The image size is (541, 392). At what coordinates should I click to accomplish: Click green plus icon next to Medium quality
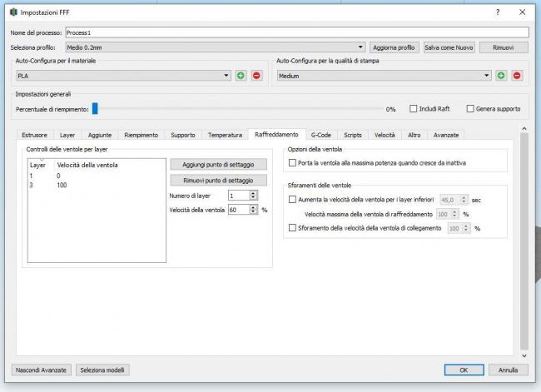[x=502, y=76]
